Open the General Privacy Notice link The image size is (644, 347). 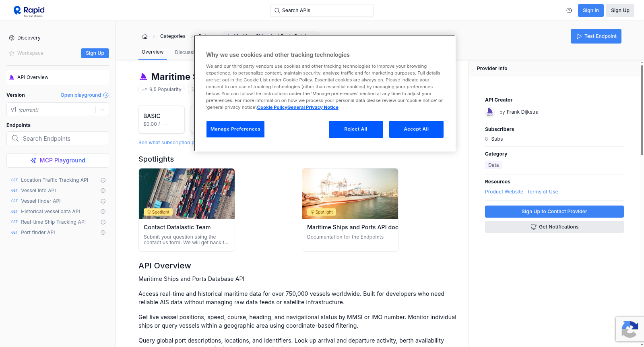click(313, 107)
